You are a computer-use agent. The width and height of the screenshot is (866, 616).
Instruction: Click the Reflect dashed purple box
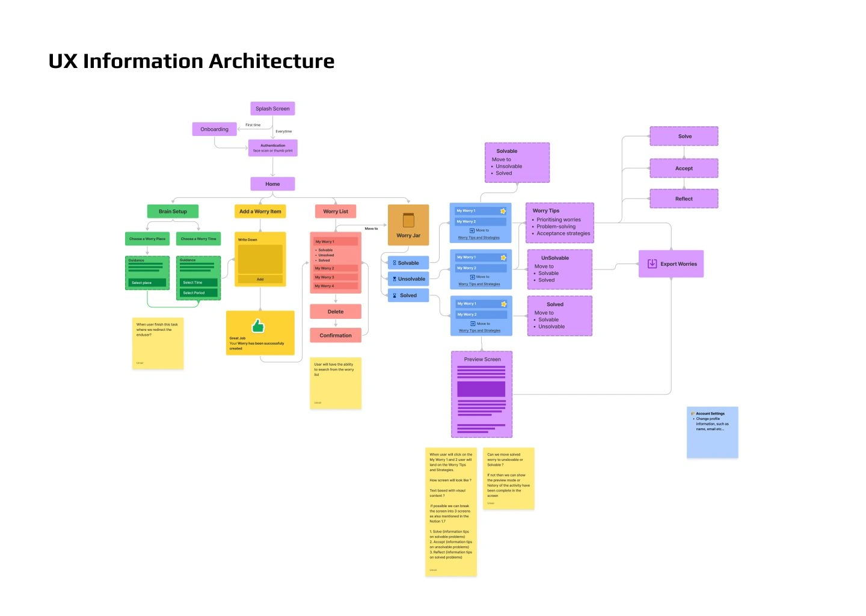point(684,199)
